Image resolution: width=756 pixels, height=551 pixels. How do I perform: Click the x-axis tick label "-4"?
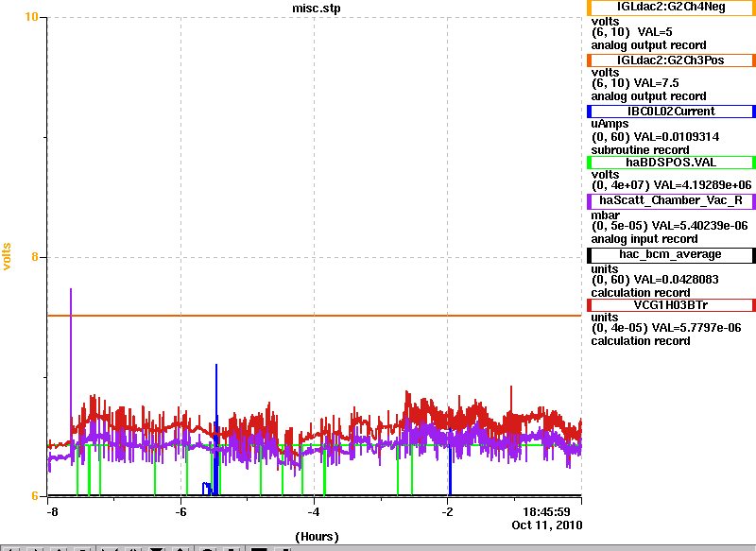click(314, 512)
